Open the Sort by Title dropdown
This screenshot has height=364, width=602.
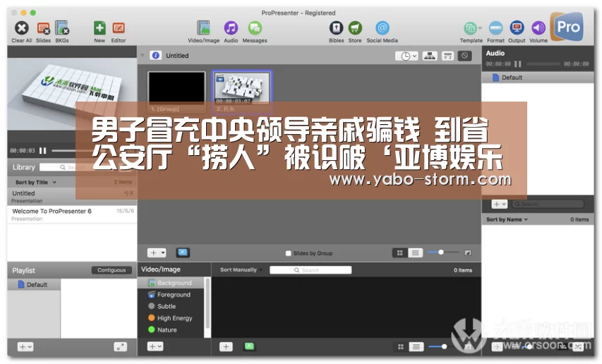click(36, 182)
